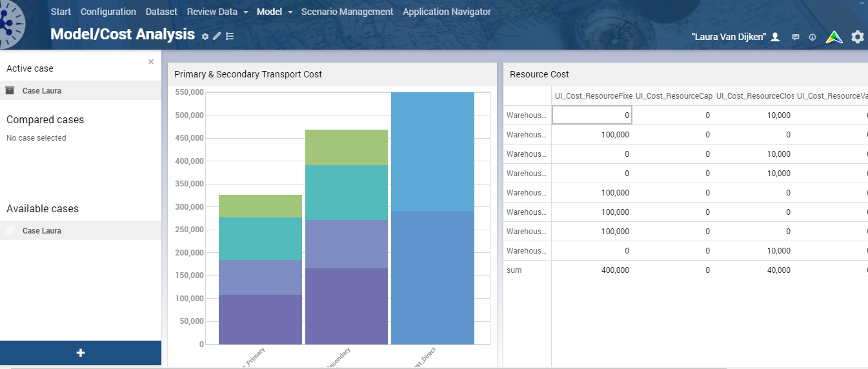
Task: Click the list icon beside page title
Action: pyautogui.click(x=230, y=36)
